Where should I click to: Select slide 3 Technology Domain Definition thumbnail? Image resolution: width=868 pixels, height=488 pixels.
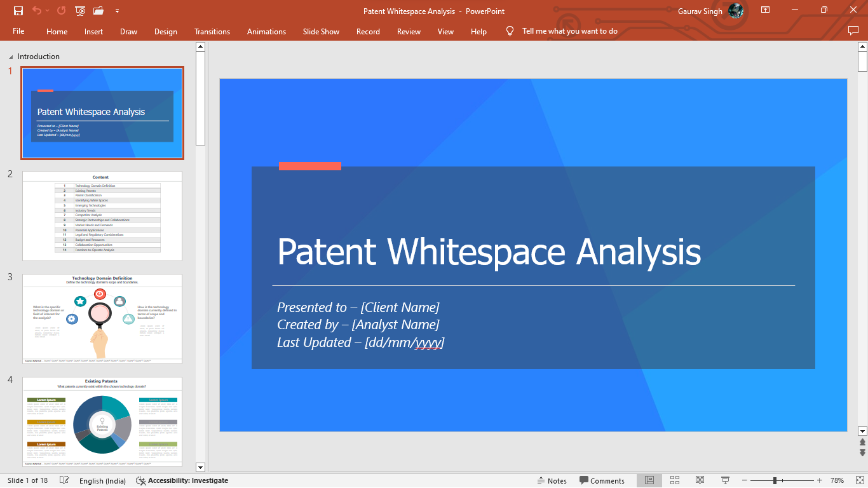click(102, 318)
